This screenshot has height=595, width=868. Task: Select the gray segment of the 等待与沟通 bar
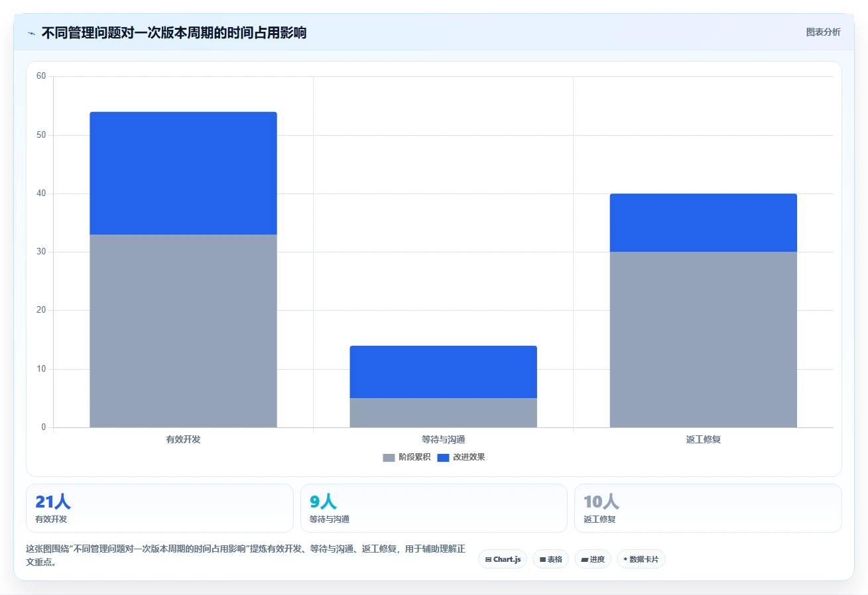[443, 413]
